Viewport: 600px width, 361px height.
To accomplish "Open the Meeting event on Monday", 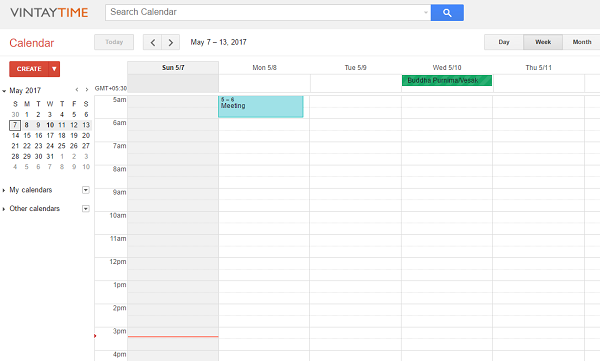I will point(261,107).
